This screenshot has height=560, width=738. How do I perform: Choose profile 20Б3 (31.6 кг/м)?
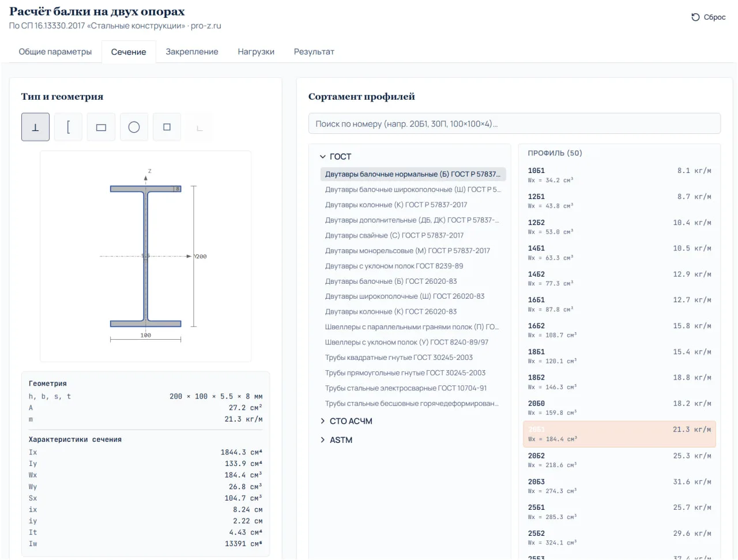tap(619, 486)
